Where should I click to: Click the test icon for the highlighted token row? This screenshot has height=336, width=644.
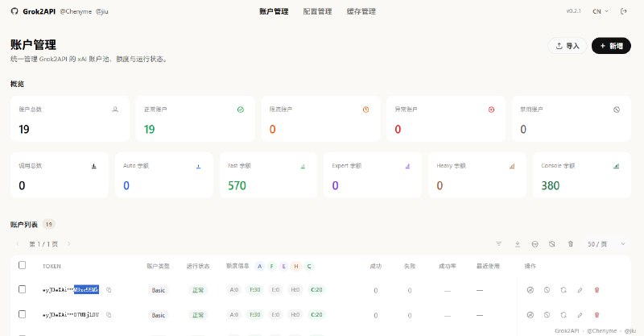coord(530,290)
